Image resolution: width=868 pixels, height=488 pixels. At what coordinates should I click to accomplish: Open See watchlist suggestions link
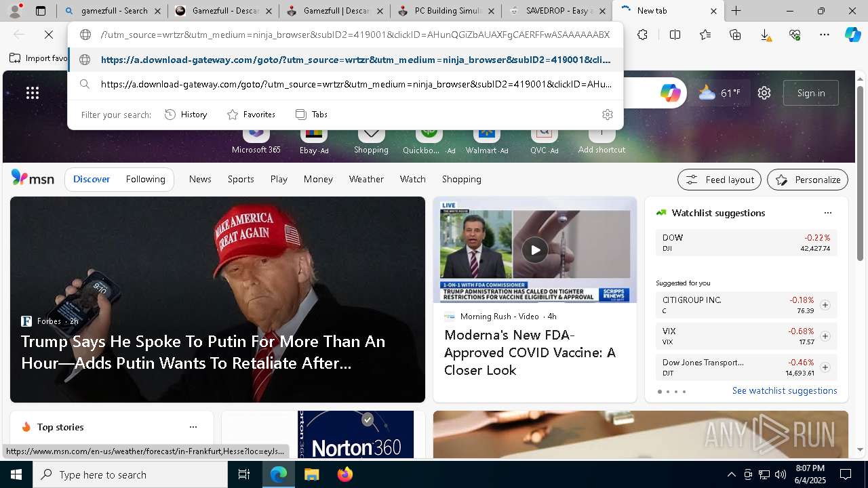coord(785,390)
